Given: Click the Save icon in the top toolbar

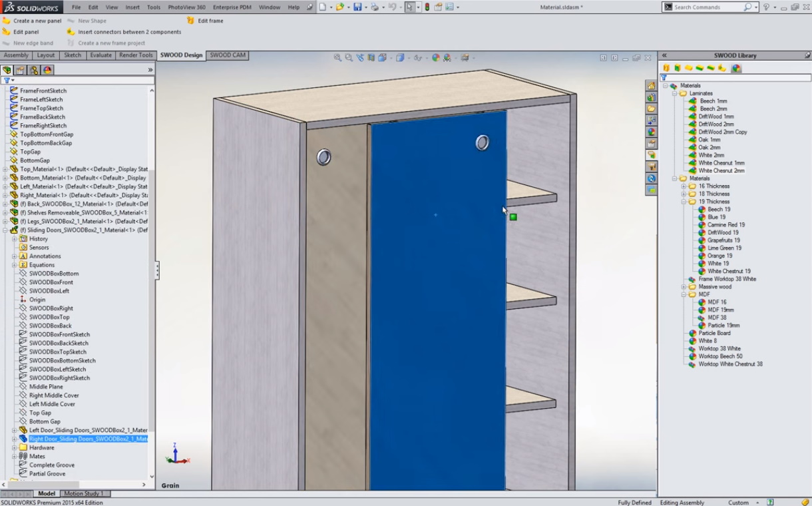Looking at the screenshot, I should click(357, 7).
